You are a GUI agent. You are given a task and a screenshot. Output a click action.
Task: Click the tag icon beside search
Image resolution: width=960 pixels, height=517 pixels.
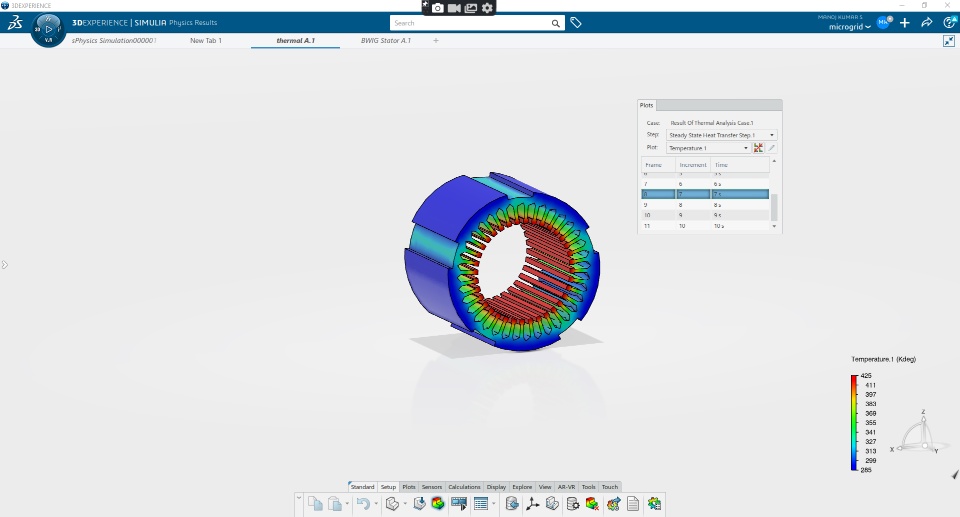click(x=576, y=23)
